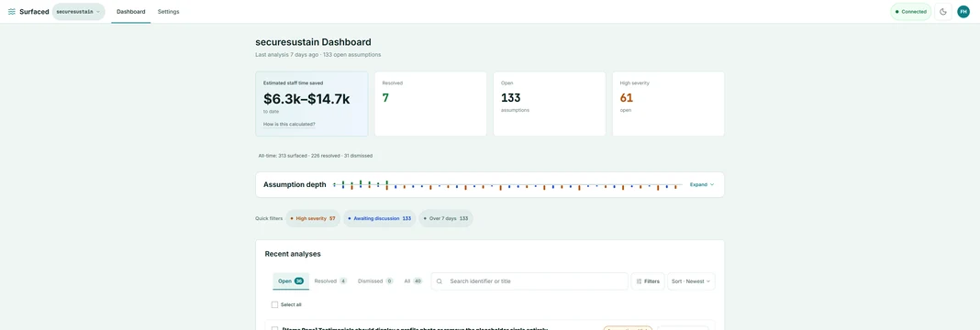Screen dimensions: 980x330
Task: Open the Settings tab
Action: 168,11
